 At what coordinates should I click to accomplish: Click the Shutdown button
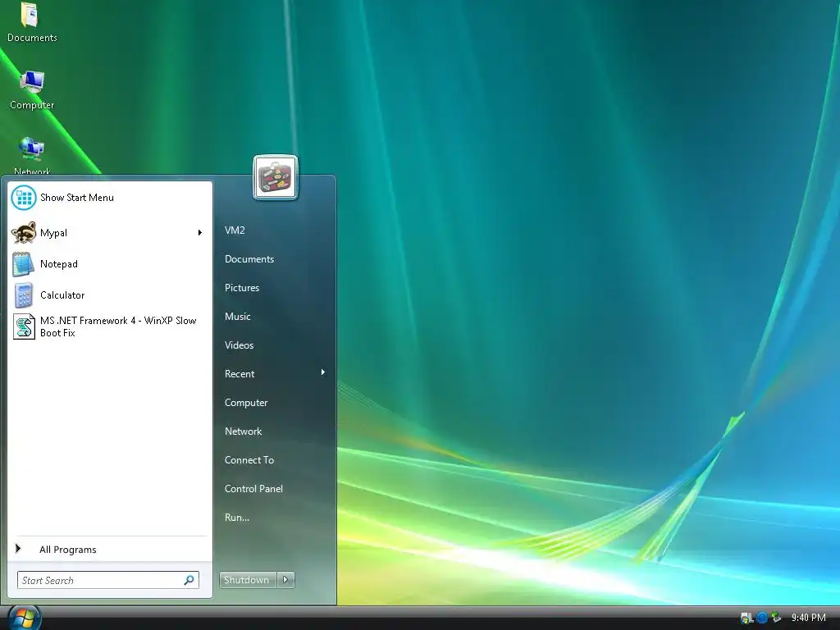click(248, 580)
